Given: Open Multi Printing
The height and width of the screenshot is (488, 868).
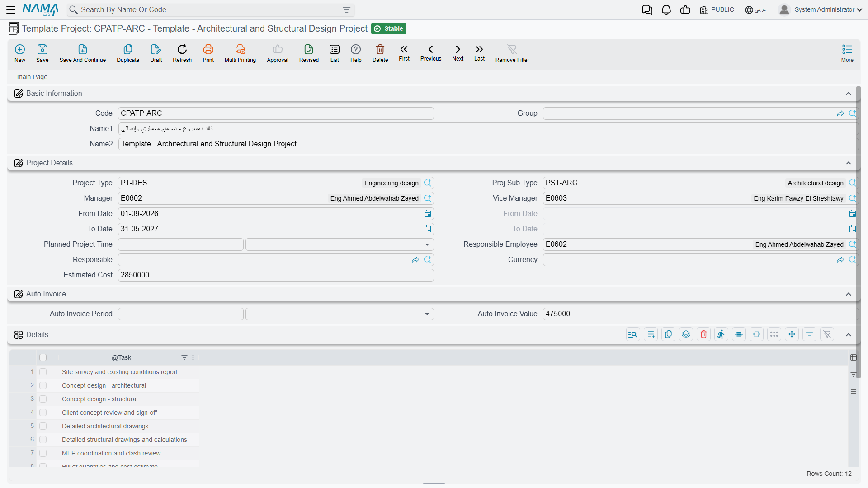Looking at the screenshot, I should 240,53.
